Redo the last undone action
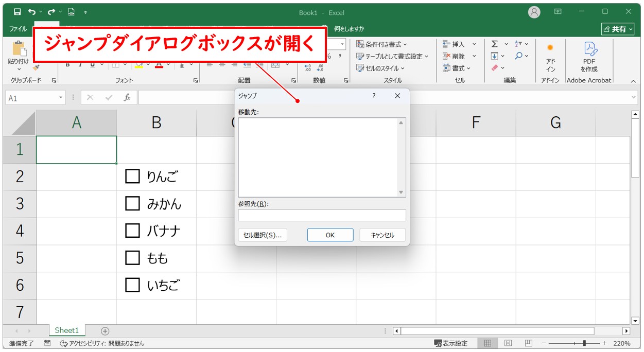This screenshot has width=644, height=352. point(51,12)
